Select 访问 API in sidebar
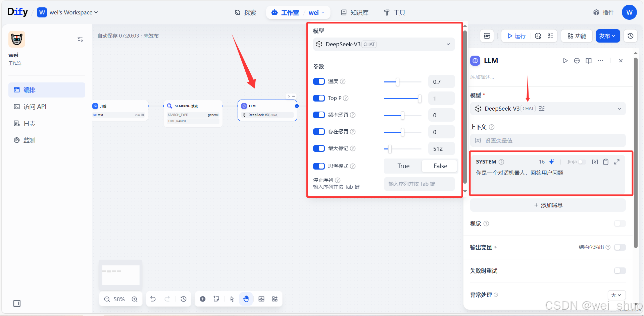 (47, 107)
